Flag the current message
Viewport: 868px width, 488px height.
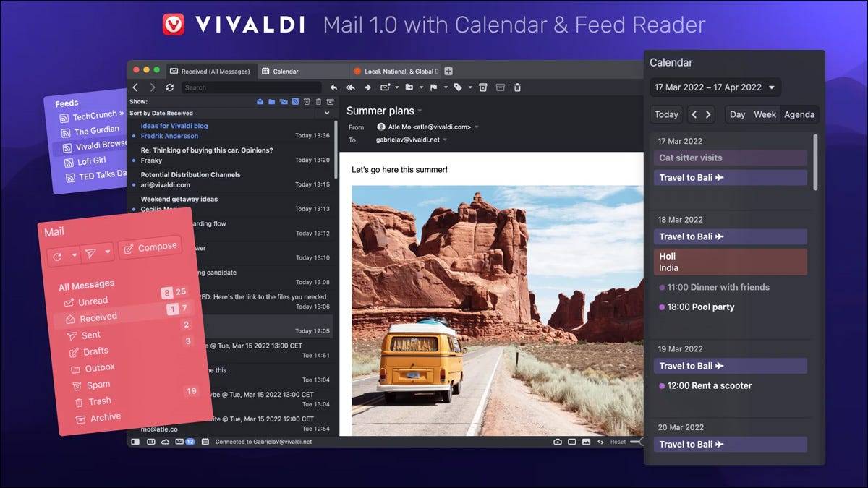(x=435, y=87)
